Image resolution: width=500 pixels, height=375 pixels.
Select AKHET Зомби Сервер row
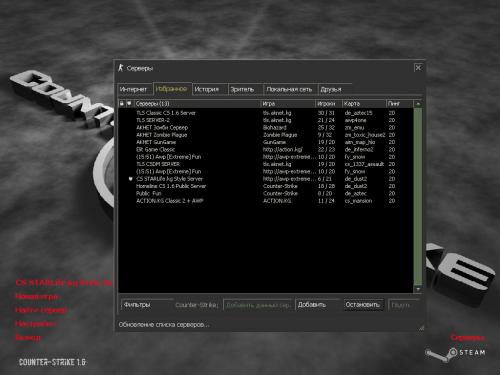tap(266, 128)
